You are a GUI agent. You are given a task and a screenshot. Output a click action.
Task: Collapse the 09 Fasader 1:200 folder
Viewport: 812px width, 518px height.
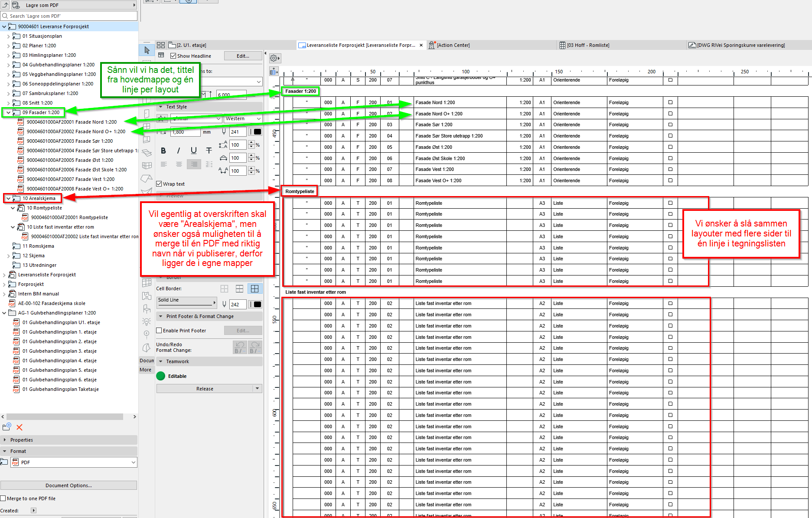[x=8, y=112]
